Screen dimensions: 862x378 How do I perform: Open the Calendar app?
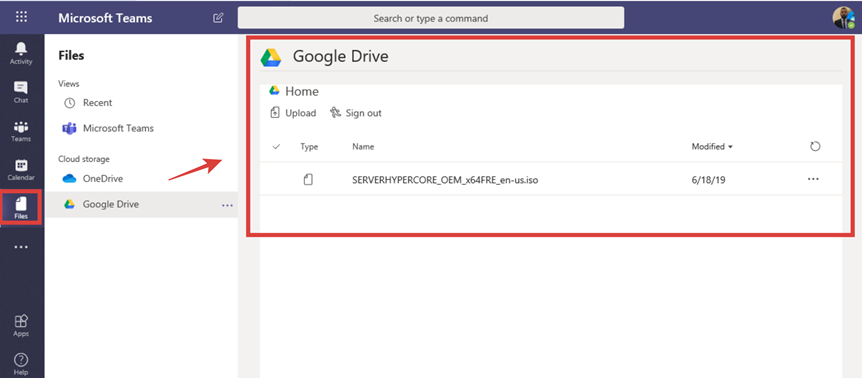[x=21, y=169]
